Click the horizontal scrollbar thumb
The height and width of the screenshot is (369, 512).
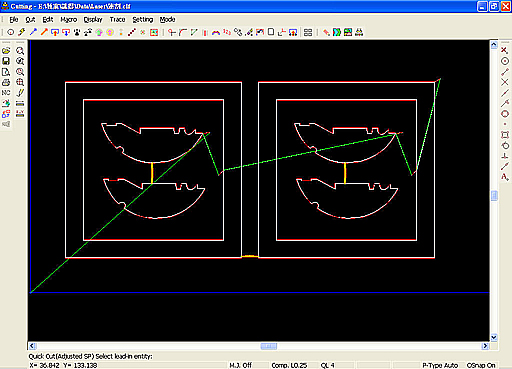coord(269,346)
